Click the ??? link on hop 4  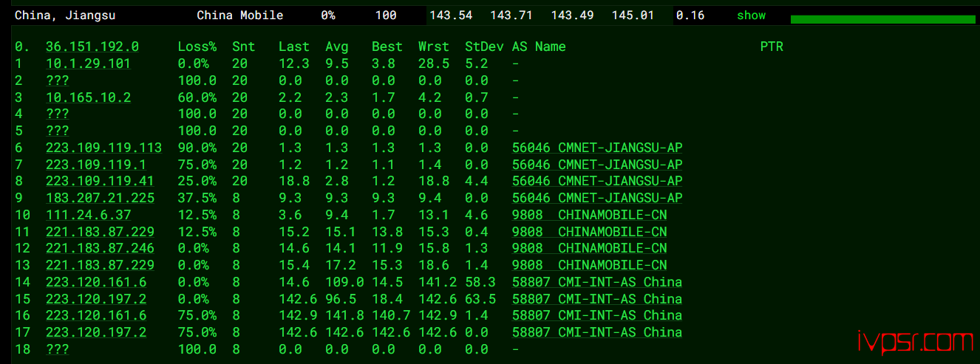coord(57,114)
